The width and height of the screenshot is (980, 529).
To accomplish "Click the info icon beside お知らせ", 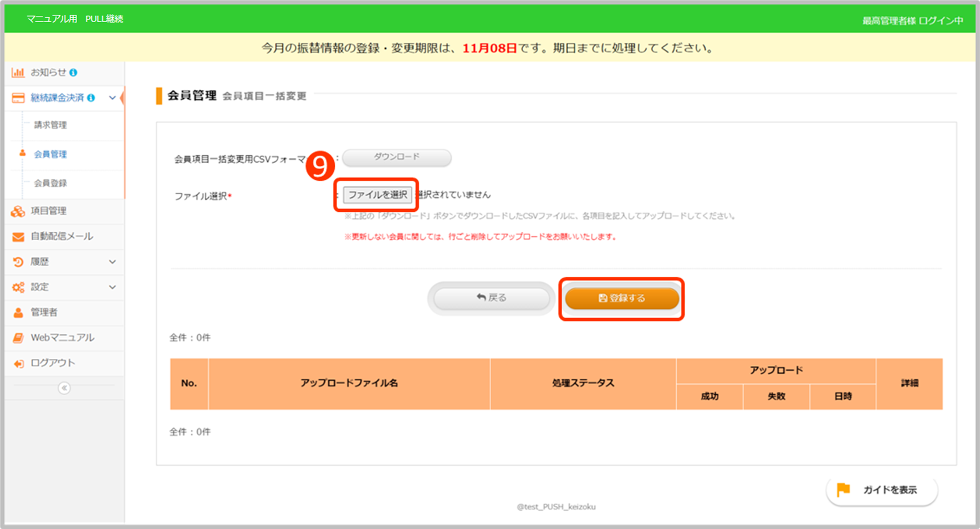I will (73, 73).
